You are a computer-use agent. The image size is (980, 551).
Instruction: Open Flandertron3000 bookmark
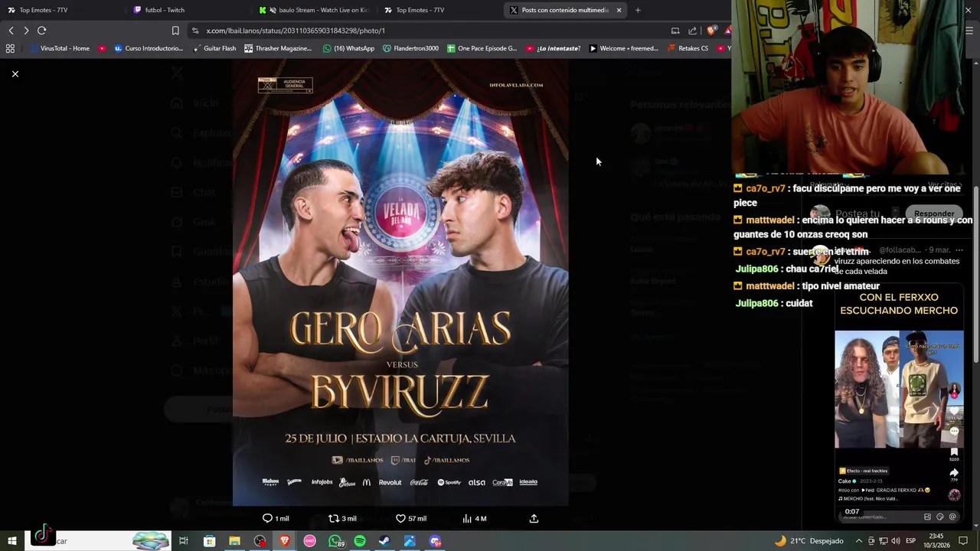click(x=410, y=48)
